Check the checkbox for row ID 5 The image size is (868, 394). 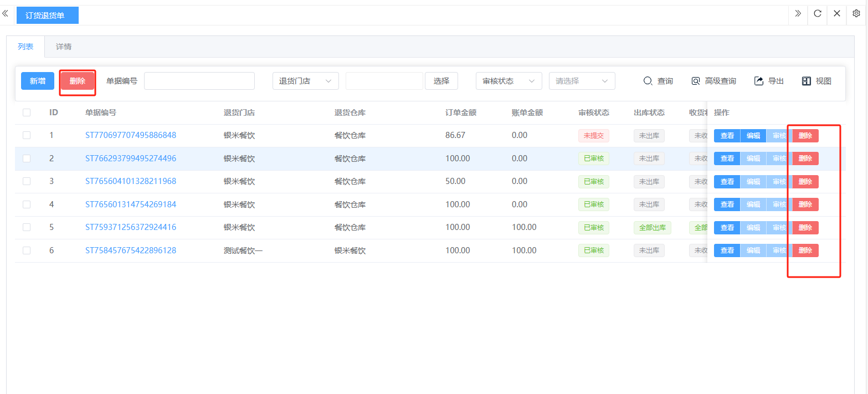coord(27,227)
